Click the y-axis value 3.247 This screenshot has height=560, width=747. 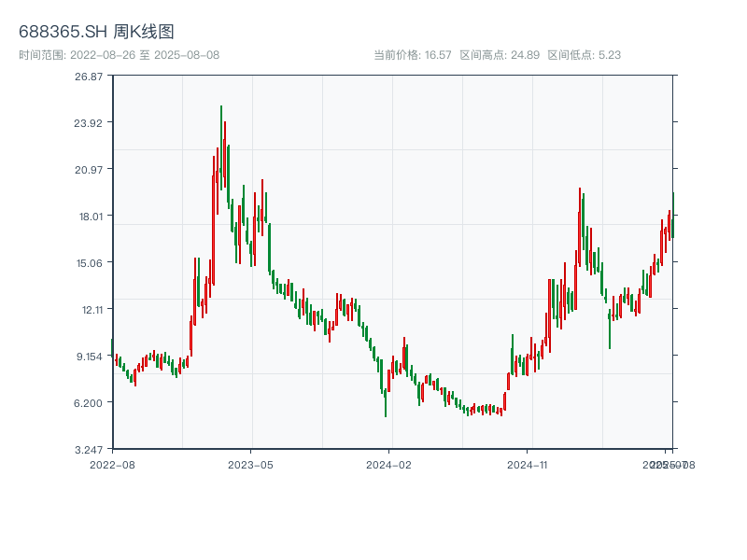pos(89,450)
